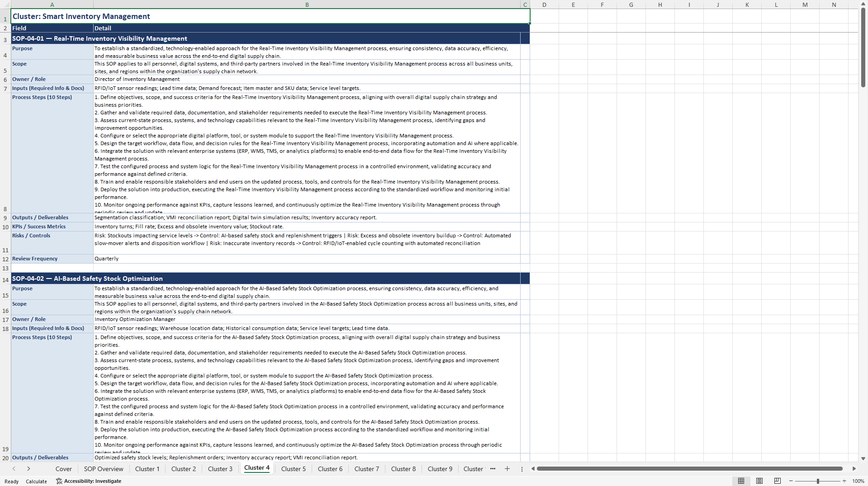The height and width of the screenshot is (486, 868).
Task: Go to next sheet tabs arrow
Action: (28, 469)
